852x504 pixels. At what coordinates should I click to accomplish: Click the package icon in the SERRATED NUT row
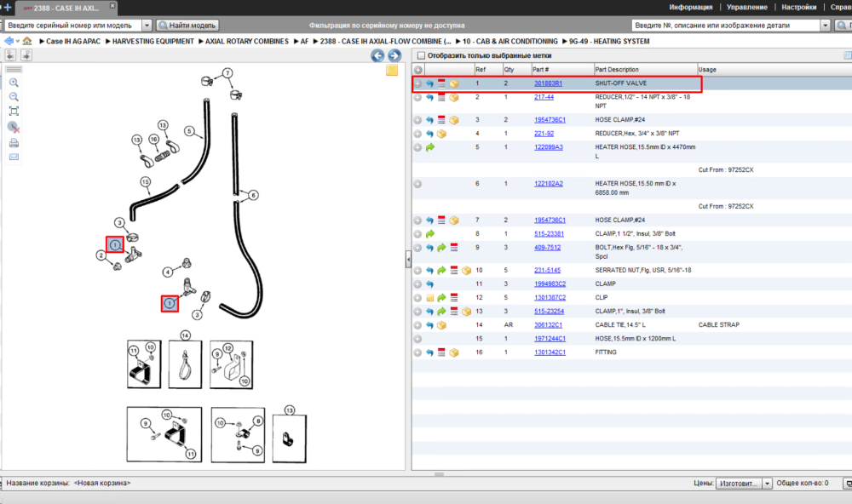point(466,271)
